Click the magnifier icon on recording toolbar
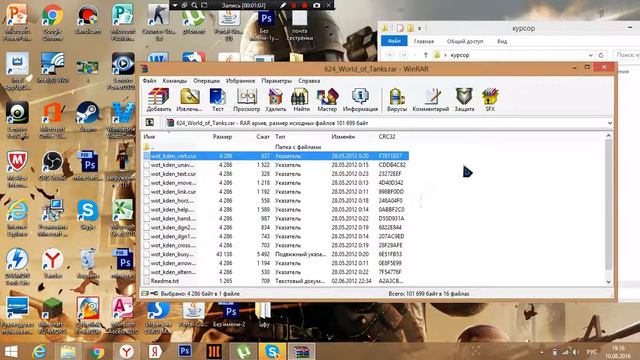This screenshot has height=360, width=640. (194, 5)
